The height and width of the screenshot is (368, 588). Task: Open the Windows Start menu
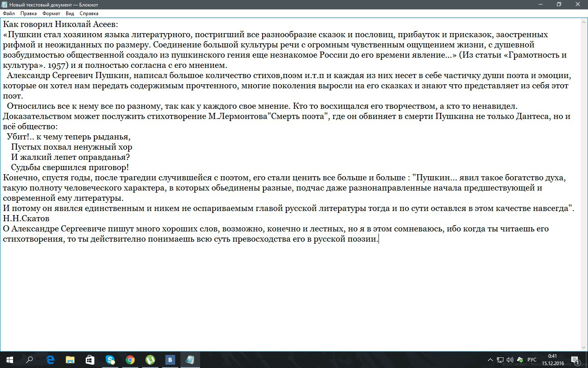tap(10, 360)
